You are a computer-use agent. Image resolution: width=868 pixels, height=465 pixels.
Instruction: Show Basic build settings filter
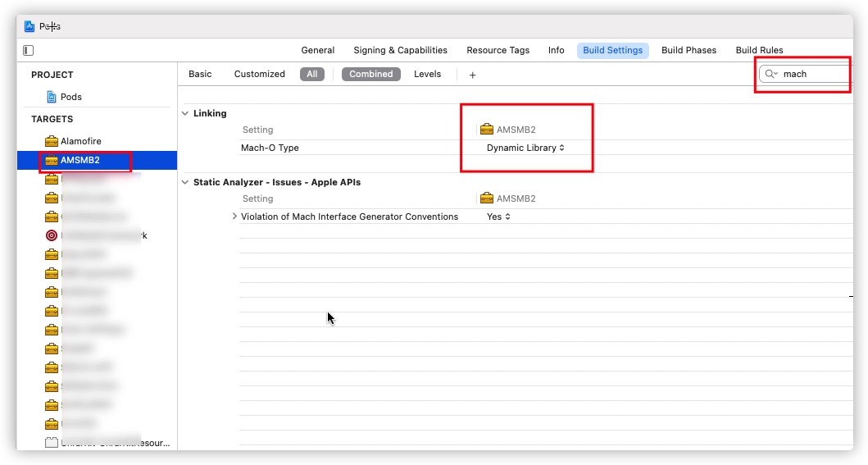200,74
